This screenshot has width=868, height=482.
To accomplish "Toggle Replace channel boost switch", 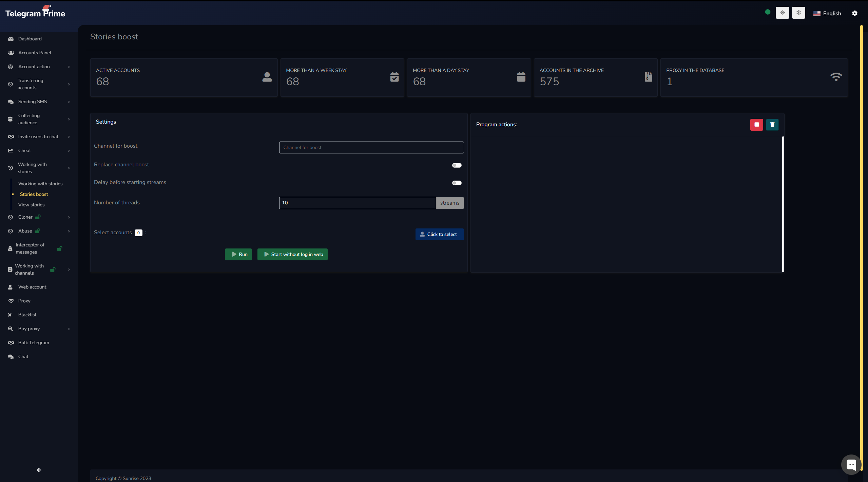I will [457, 165].
